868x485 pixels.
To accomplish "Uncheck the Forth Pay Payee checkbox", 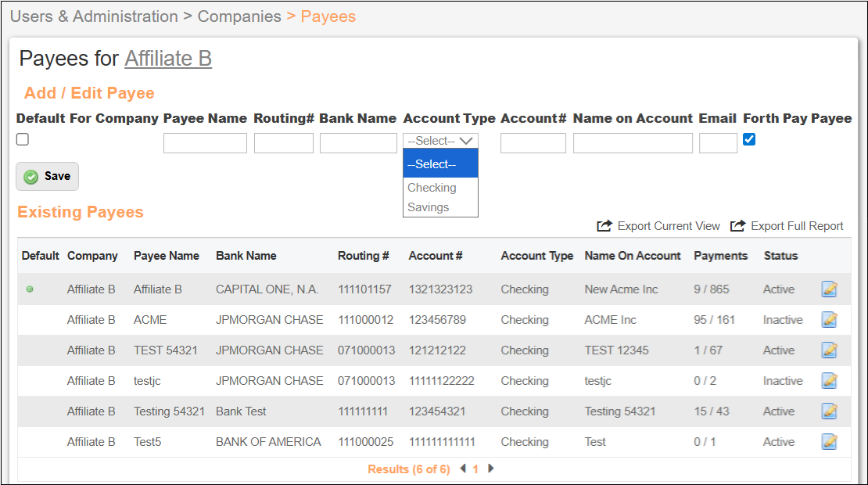I will [x=749, y=139].
